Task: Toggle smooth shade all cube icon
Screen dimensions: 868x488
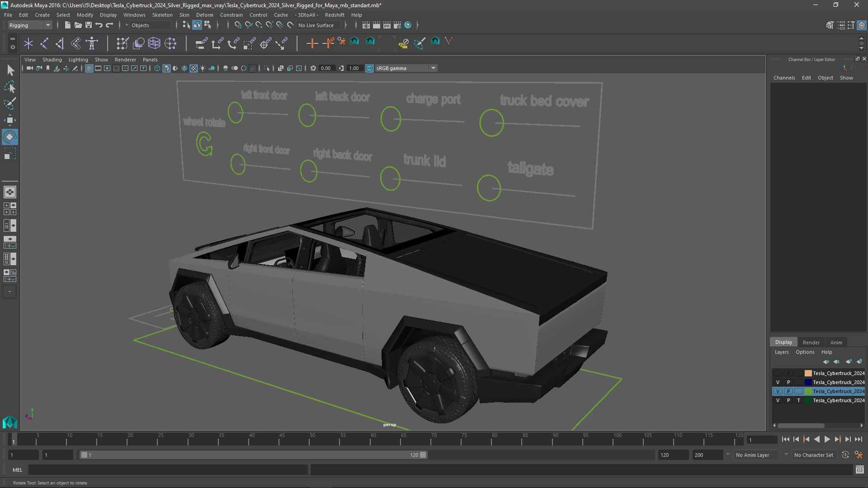Action: [x=166, y=68]
